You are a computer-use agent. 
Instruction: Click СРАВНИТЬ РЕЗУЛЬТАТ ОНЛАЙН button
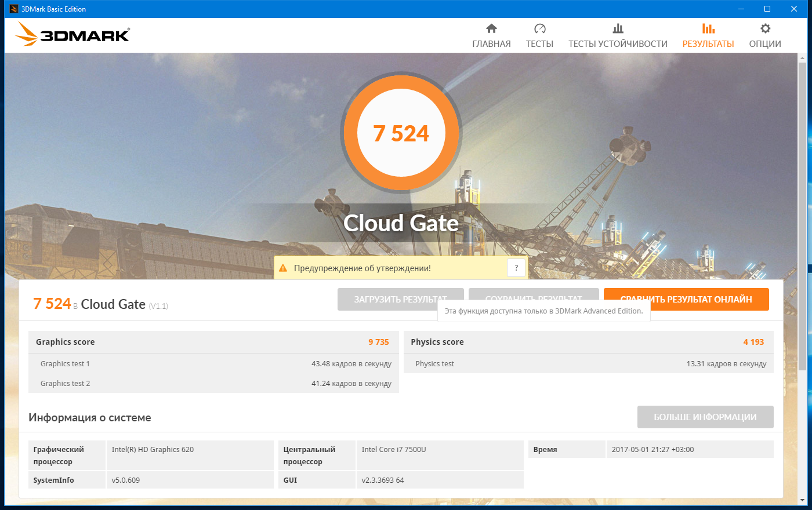pyautogui.click(x=686, y=299)
